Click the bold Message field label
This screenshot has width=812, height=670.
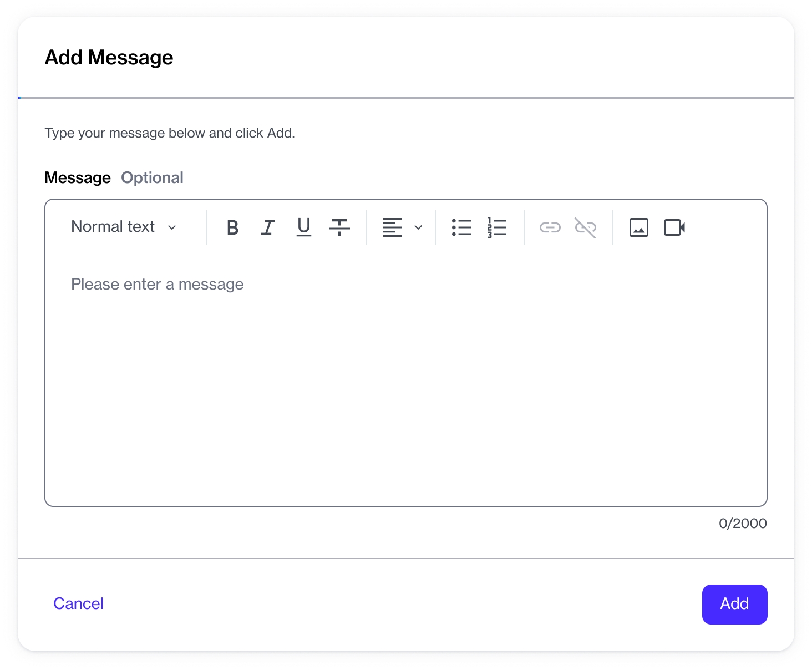coord(78,178)
